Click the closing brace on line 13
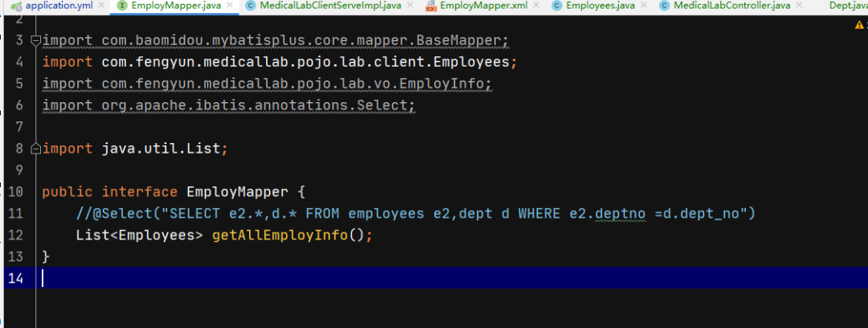Screen dimensions: 868x328 46,256
